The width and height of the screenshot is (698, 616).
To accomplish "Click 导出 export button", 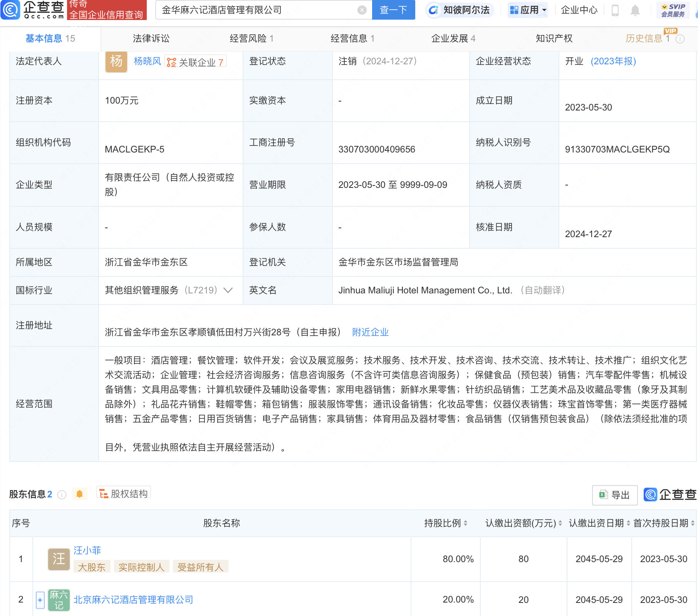I will point(615,495).
